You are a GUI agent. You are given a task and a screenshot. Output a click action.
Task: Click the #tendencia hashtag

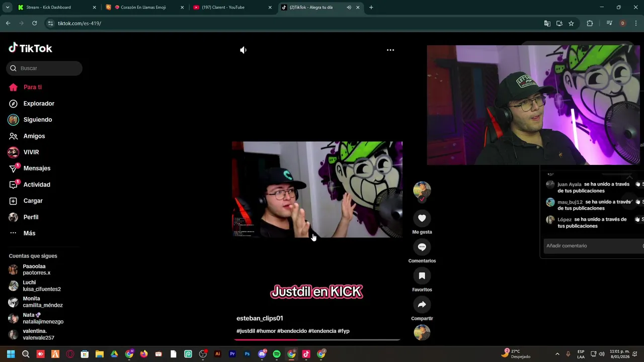(x=322, y=331)
